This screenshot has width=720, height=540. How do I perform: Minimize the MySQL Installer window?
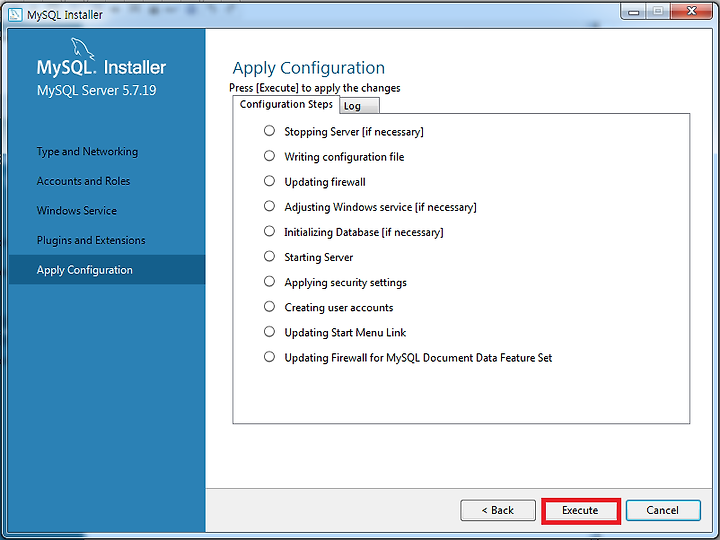tap(634, 11)
